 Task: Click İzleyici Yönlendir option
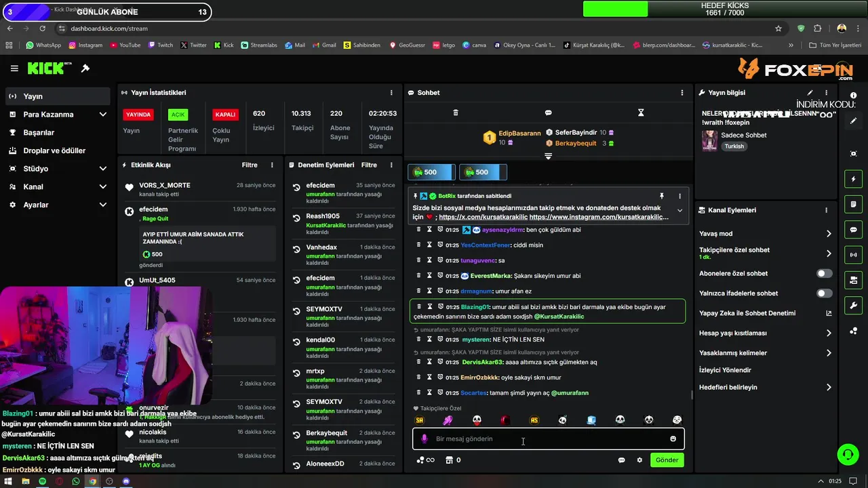(x=725, y=370)
